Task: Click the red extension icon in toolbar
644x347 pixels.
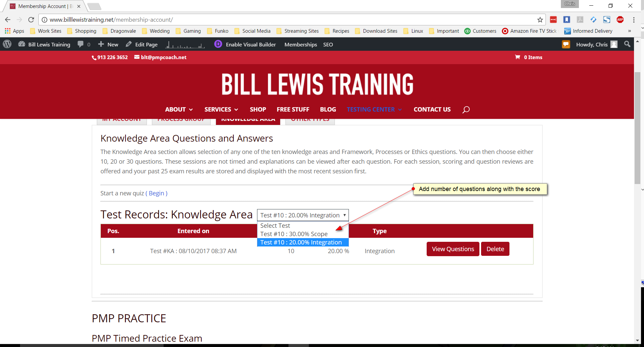Action: point(553,20)
